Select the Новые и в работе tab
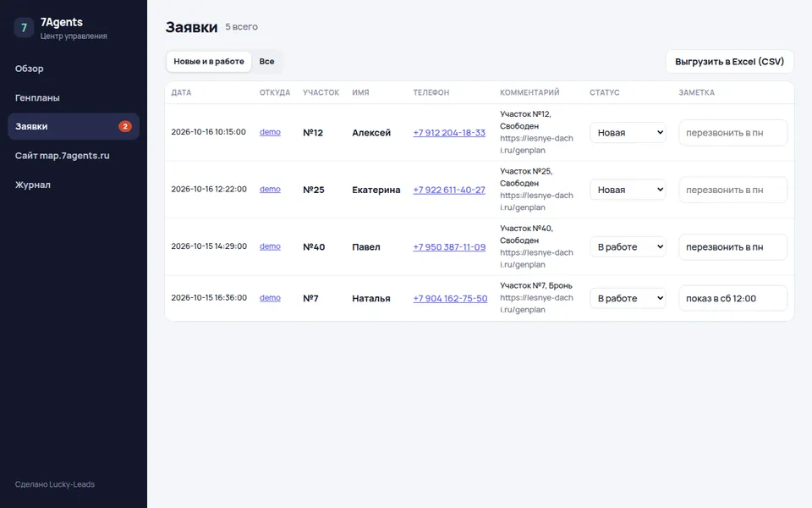The image size is (812, 508). [x=209, y=61]
